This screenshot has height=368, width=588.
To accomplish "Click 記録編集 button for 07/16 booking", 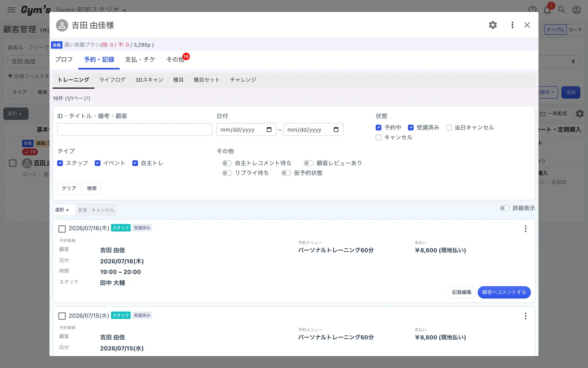I will pos(462,292).
